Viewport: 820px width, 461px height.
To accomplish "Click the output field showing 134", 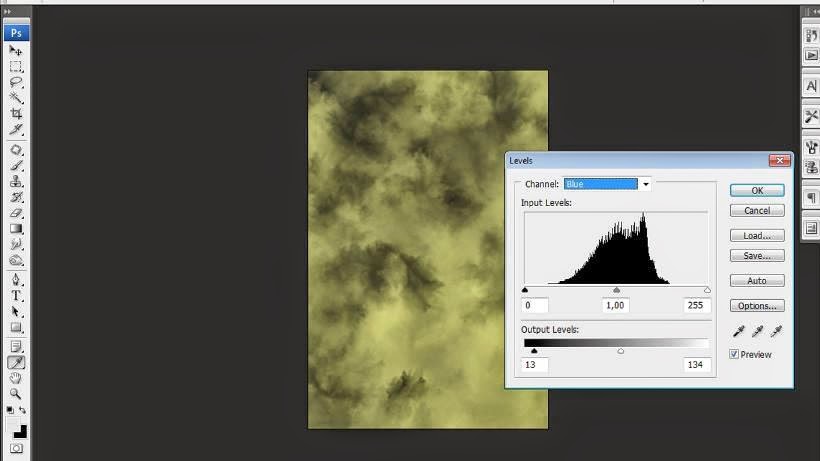I will coord(697,365).
